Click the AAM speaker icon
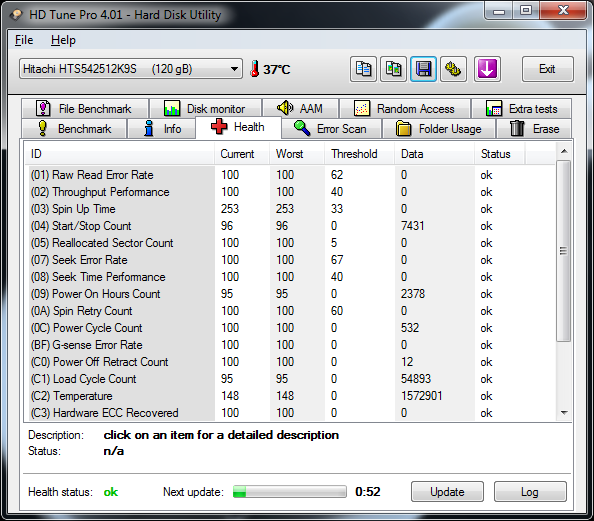The image size is (594, 521). 285,108
